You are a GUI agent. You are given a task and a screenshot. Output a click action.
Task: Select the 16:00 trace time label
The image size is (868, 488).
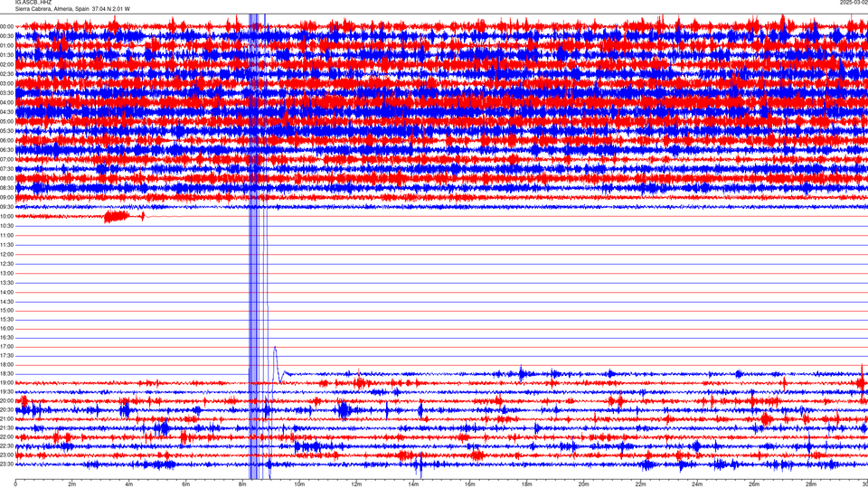pos(6,329)
